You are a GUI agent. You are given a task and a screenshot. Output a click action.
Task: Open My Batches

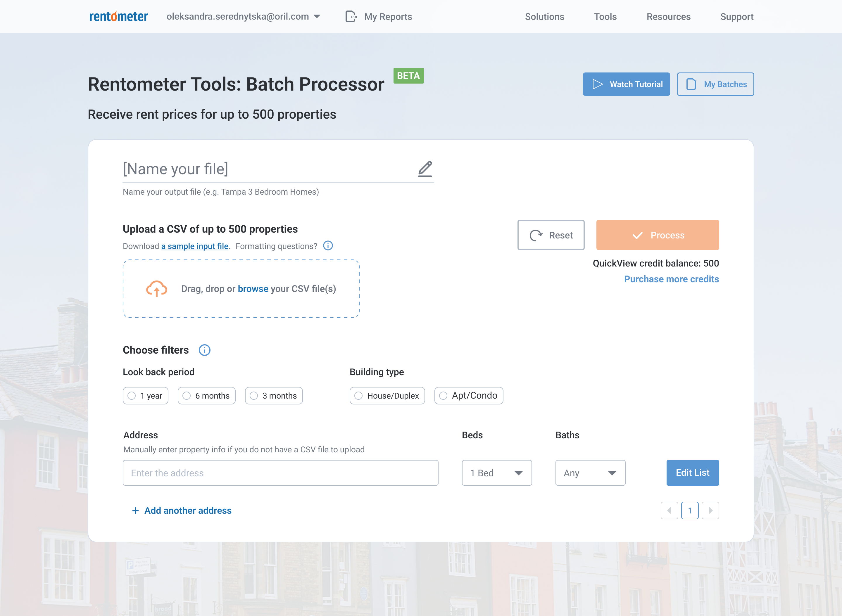coord(715,84)
